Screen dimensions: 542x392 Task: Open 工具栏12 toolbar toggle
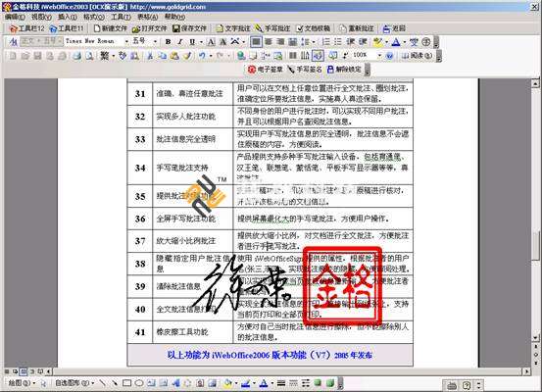click(27, 28)
